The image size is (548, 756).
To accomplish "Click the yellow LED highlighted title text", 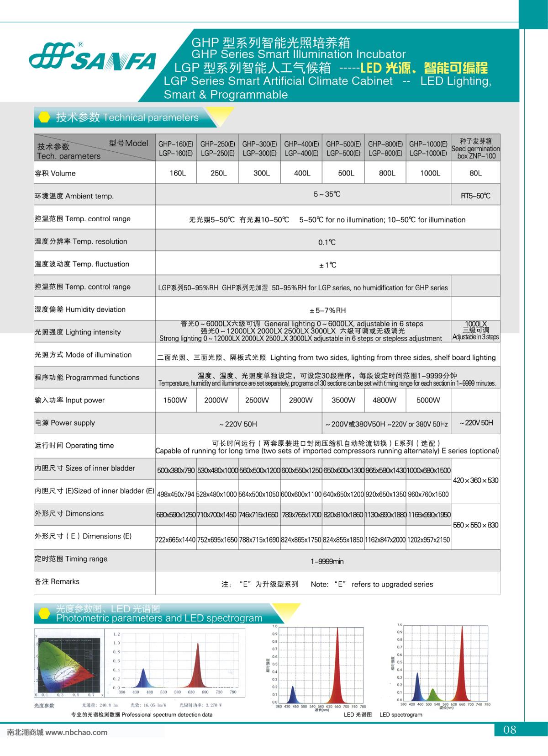I will pyautogui.click(x=424, y=68).
